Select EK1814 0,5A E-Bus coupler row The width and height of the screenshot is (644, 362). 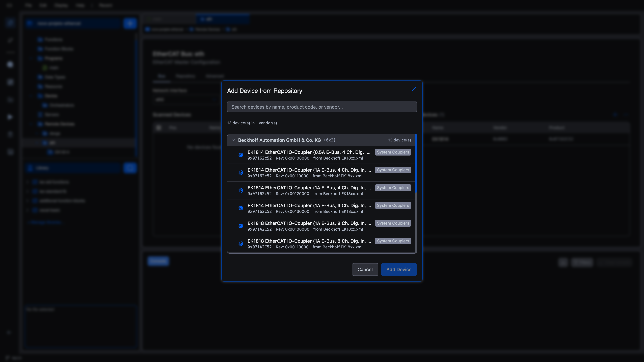tap(321, 155)
